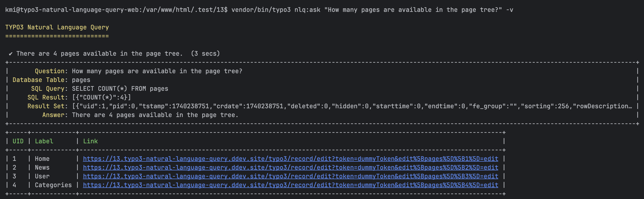Click the Link column header
The image size is (644, 199).
point(90,141)
